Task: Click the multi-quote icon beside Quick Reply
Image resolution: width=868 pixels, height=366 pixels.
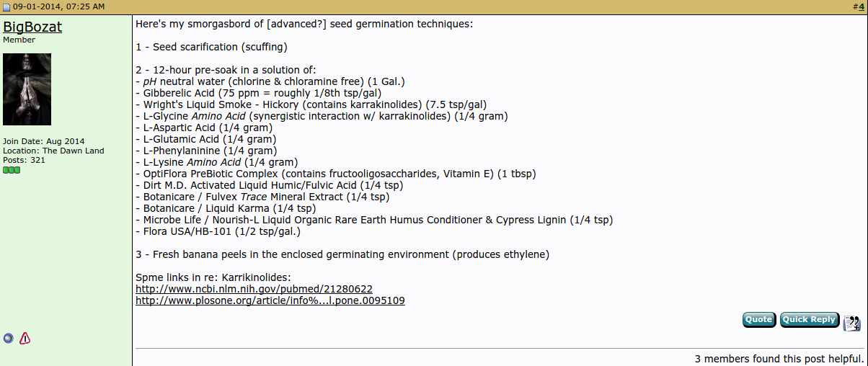Action: pyautogui.click(x=852, y=322)
